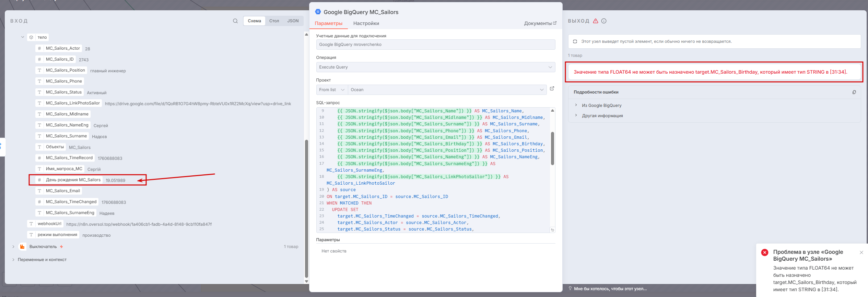Open the From list mode dropdown
Screen dimensions: 868x297
pyautogui.click(x=332, y=90)
